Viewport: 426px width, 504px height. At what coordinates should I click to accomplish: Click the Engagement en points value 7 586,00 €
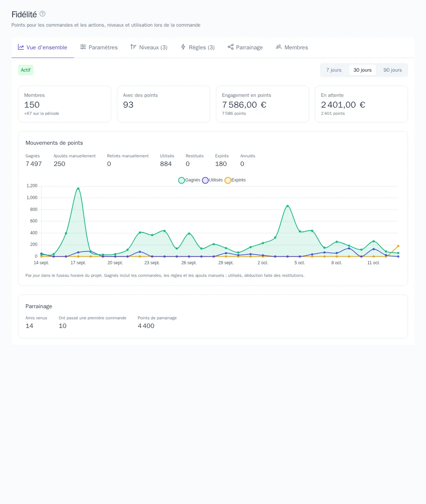click(244, 105)
